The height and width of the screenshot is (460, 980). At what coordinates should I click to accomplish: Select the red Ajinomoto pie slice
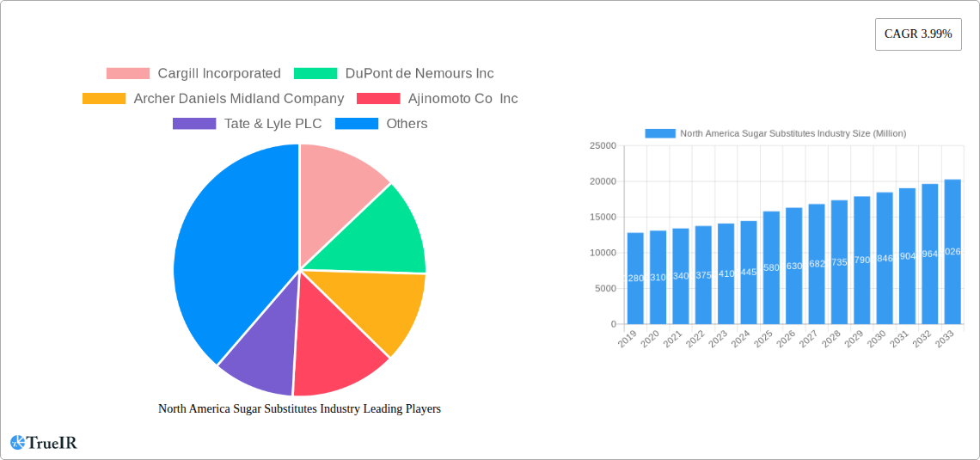(x=335, y=348)
